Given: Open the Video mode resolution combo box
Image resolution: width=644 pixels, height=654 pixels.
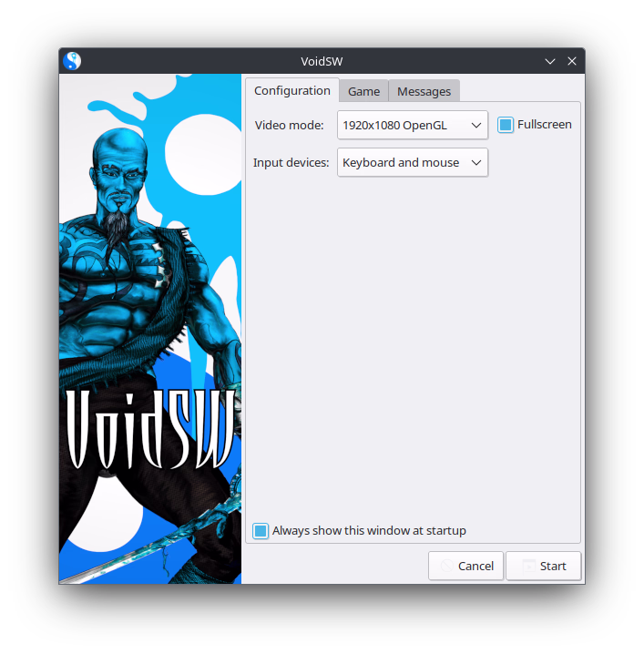Looking at the screenshot, I should pyautogui.click(x=403, y=126).
